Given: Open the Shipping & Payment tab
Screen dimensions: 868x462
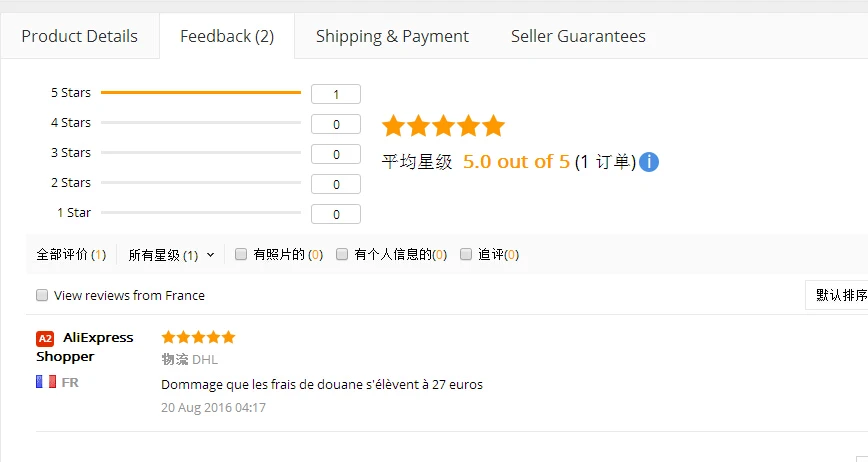Looking at the screenshot, I should coord(392,36).
